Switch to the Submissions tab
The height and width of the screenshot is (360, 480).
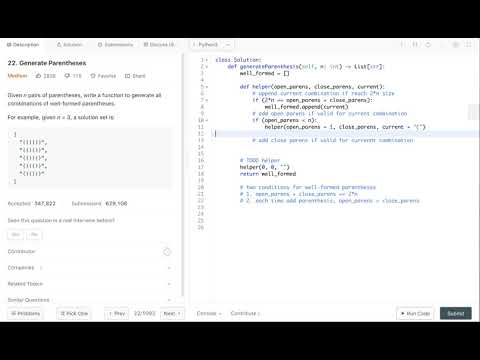[115, 45]
